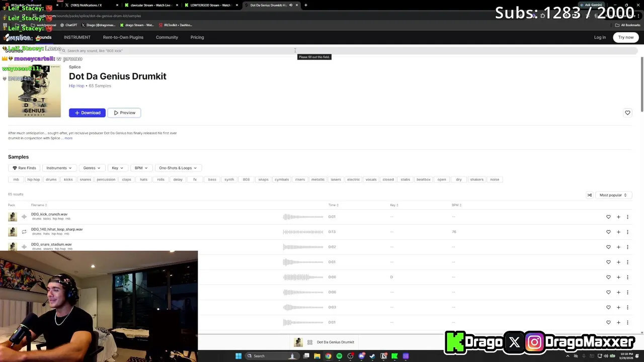644x362 pixels.
Task: Click one-shot waveform icon for DDG_kick_crunch.wav
Action: tap(24, 217)
